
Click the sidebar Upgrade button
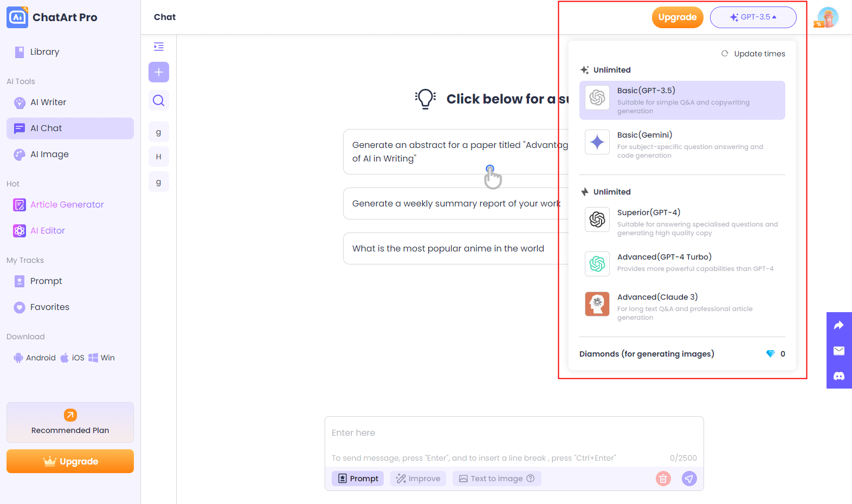[70, 461]
